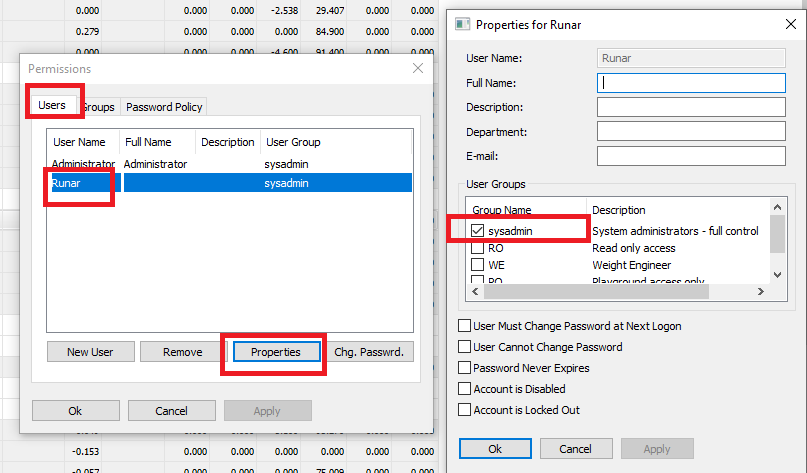Click the Description header in User Groups

(619, 210)
